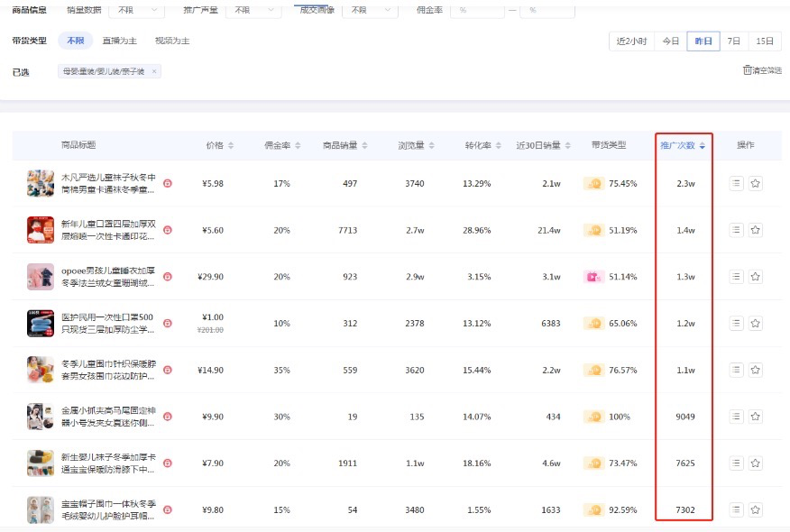Screen dimensions: 790x532
Task: Click the live-stream icon at 75.45%
Action: (x=593, y=183)
